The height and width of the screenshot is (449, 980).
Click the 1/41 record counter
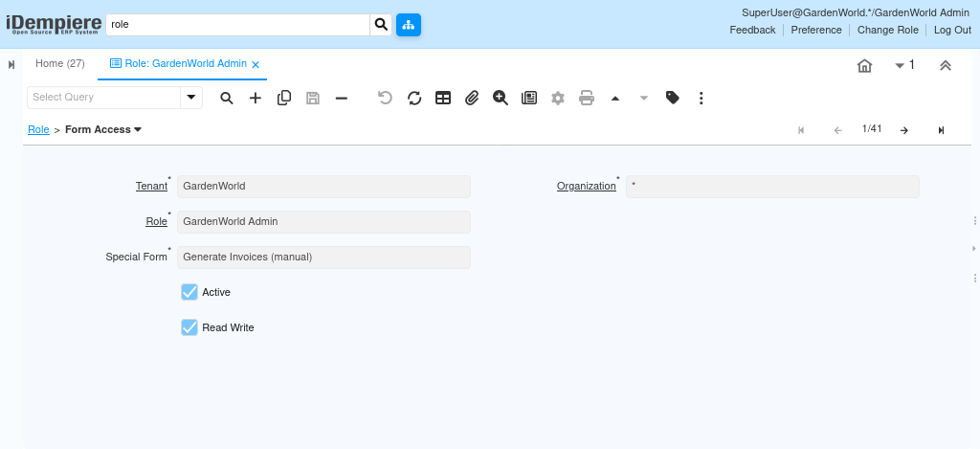pos(872,129)
